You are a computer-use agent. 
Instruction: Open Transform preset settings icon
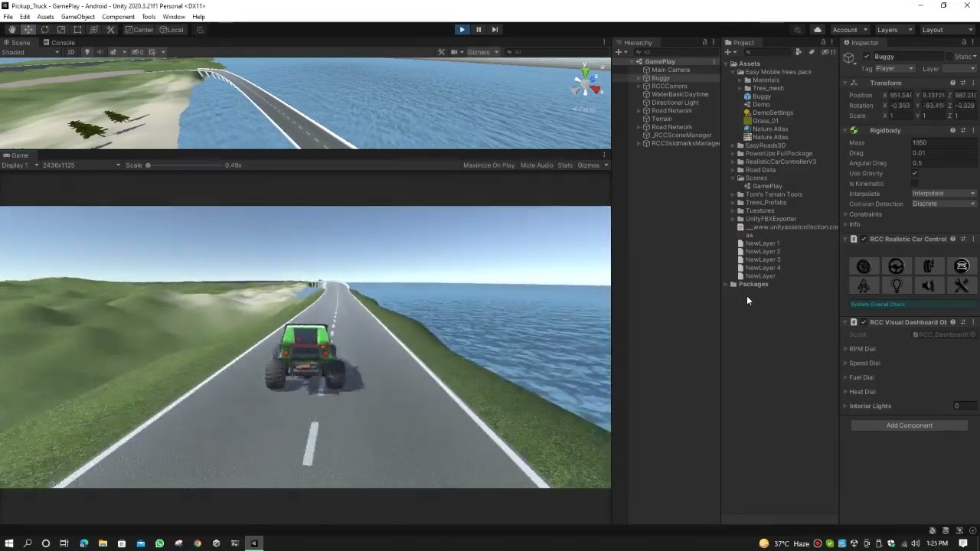pos(963,83)
